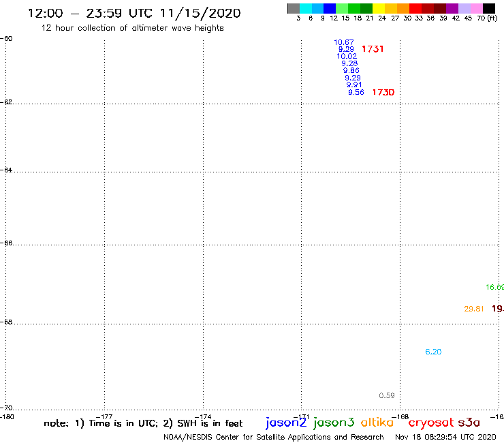Click the yellow swatch in the wave height legend
Viewport: 504px width, 443px height.
379,8
